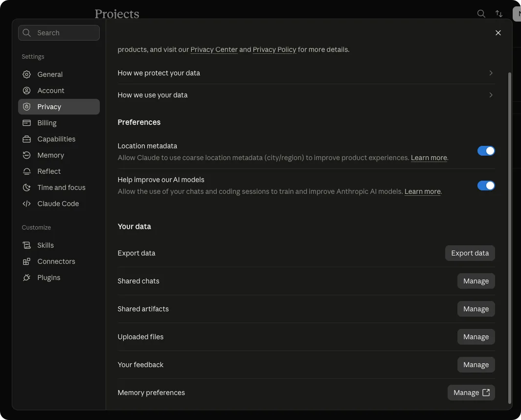Click How we protect your data text
This screenshot has width=521, height=420.
point(159,73)
